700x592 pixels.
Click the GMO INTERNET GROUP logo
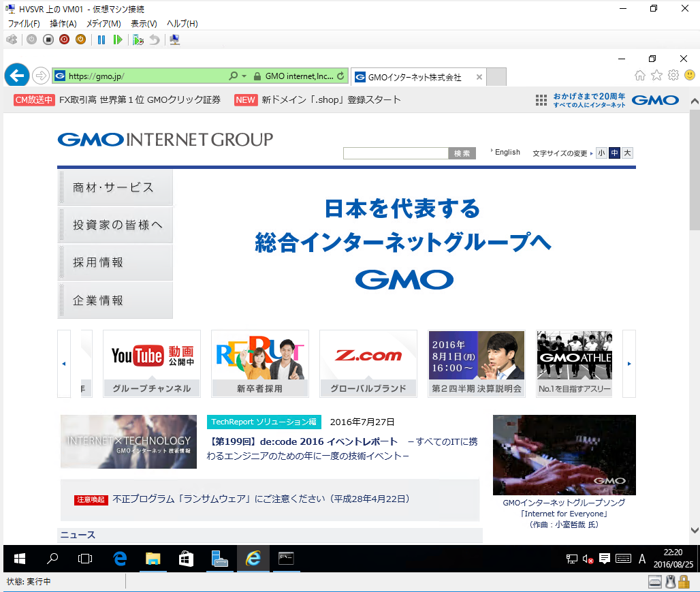tap(165, 140)
